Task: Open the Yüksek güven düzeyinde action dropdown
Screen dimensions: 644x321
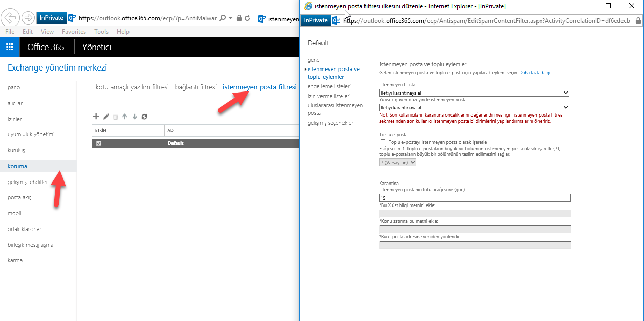Action: click(475, 107)
